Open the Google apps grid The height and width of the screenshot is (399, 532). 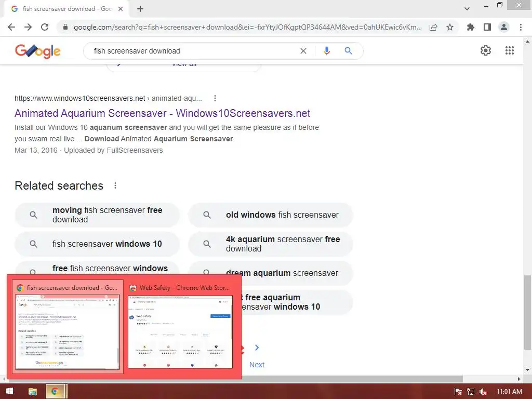click(510, 50)
